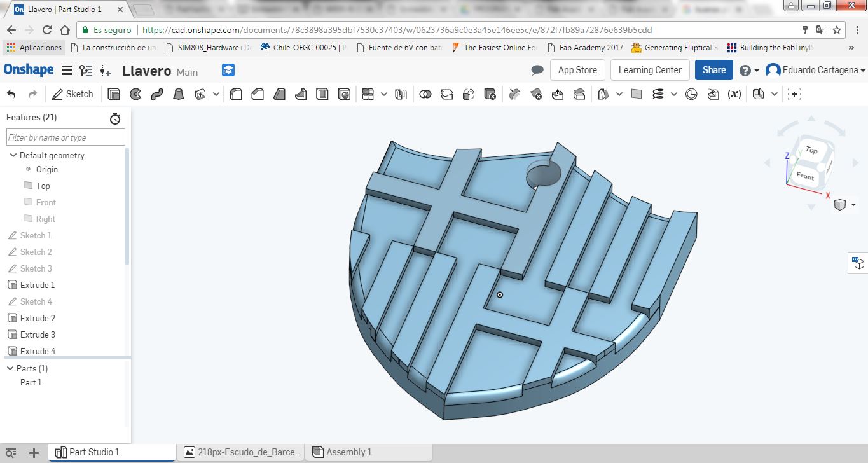The height and width of the screenshot is (463, 868).
Task: Open the thicken tools dropdown arrow
Action: [216, 94]
